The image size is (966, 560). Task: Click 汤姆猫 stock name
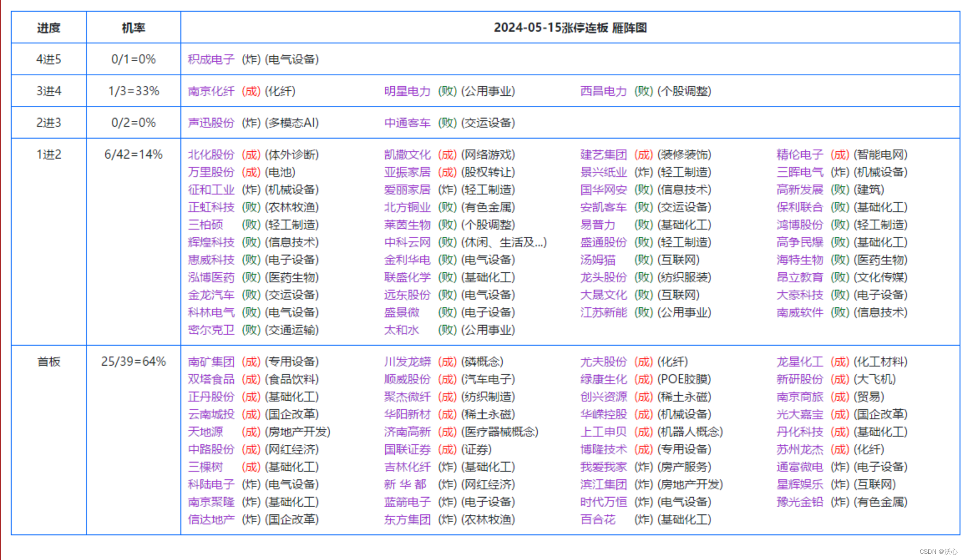tap(598, 259)
